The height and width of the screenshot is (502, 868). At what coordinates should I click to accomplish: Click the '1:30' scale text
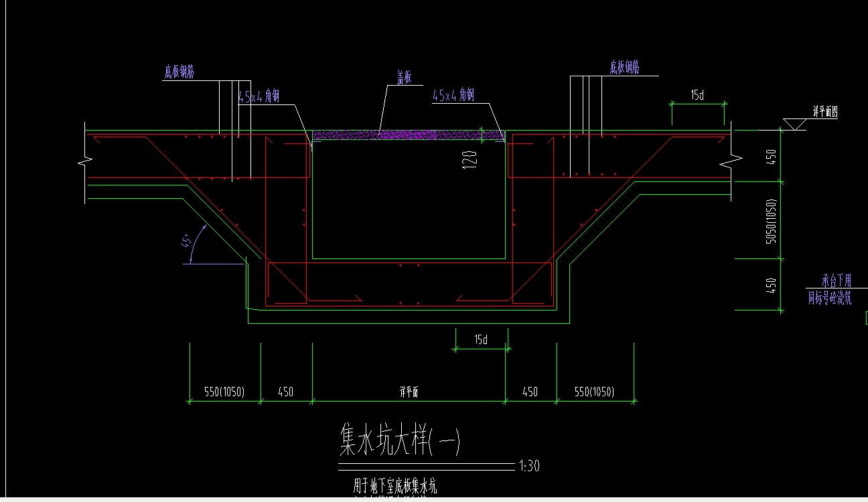click(x=529, y=467)
